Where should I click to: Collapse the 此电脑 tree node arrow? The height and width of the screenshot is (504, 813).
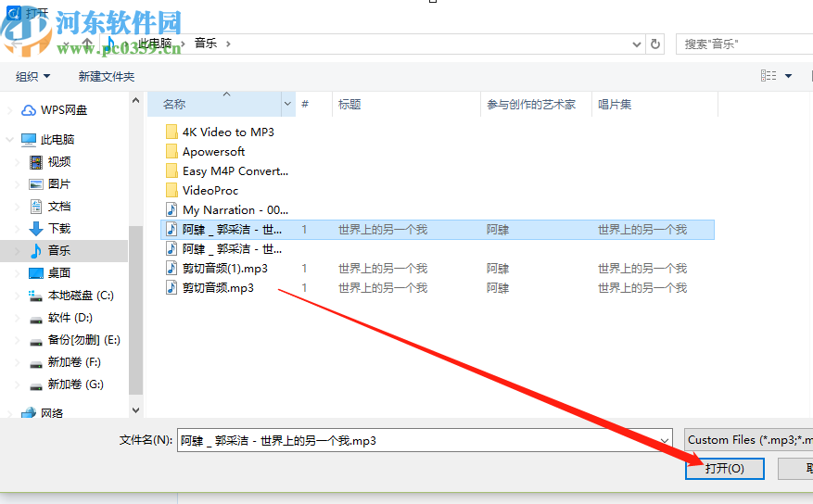coord(9,139)
